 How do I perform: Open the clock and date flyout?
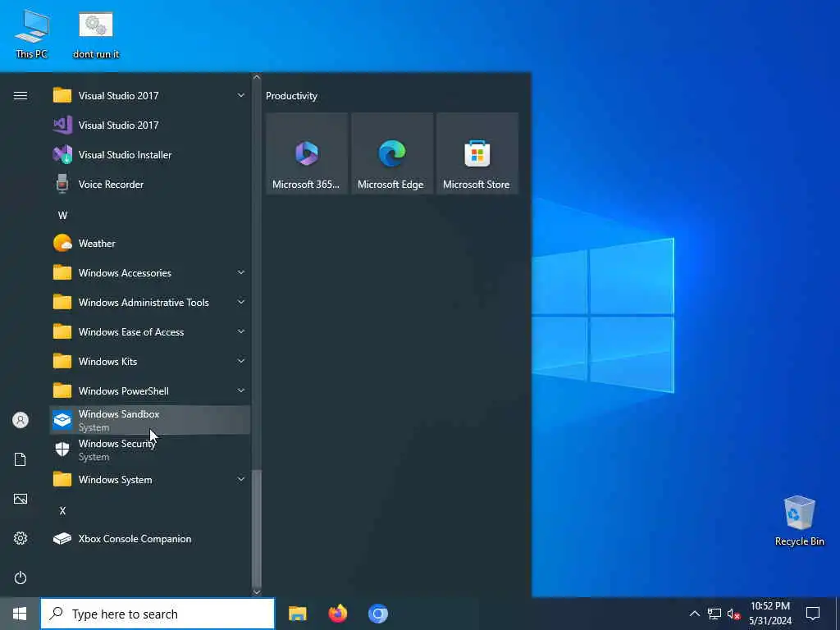770,614
